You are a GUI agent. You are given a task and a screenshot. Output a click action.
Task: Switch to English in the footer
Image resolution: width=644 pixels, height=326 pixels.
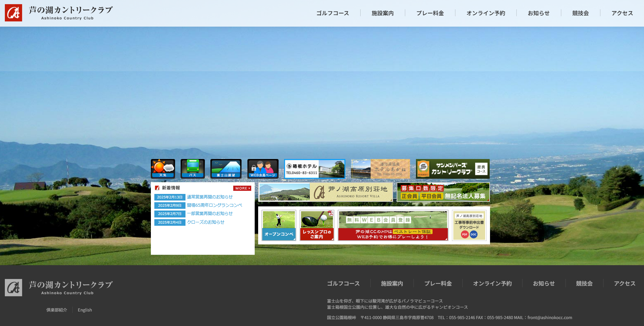(85, 310)
